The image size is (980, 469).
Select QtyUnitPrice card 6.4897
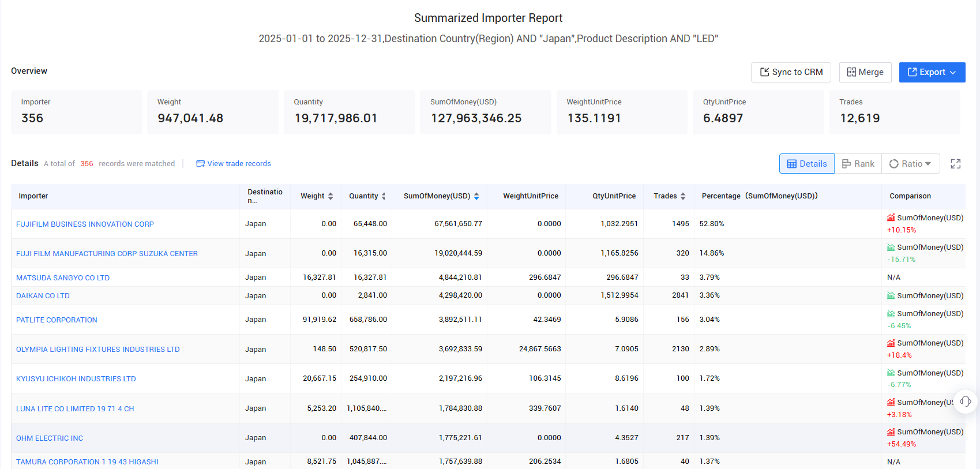[759, 112]
